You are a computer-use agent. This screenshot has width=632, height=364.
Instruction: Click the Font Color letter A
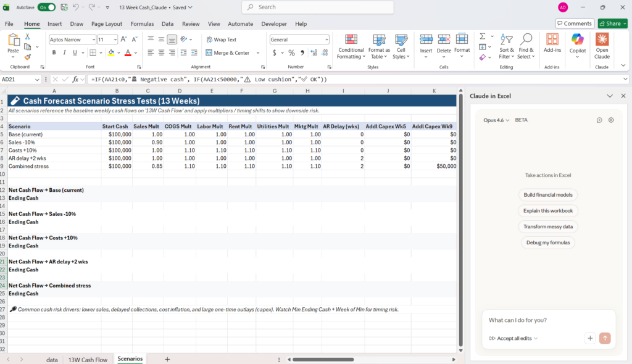pos(128,53)
